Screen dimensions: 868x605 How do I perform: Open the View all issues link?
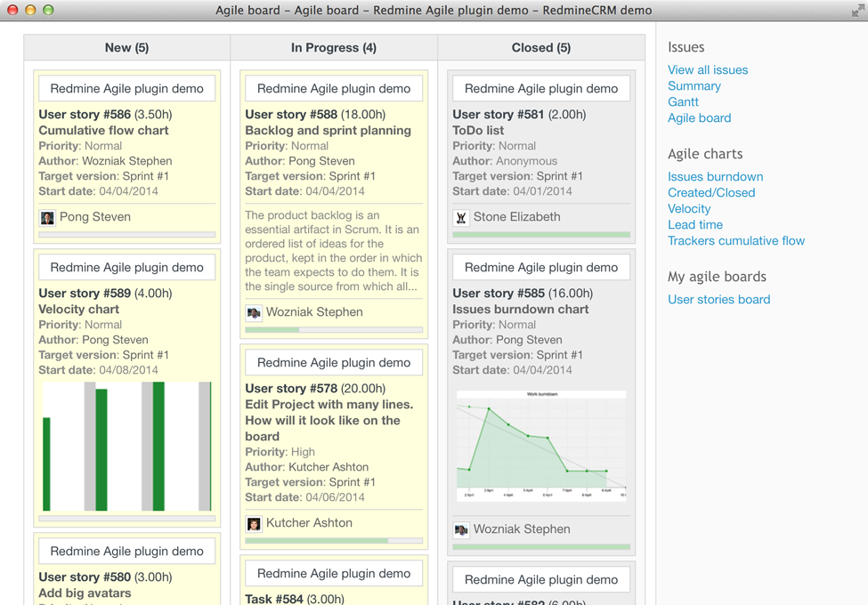[x=708, y=70]
